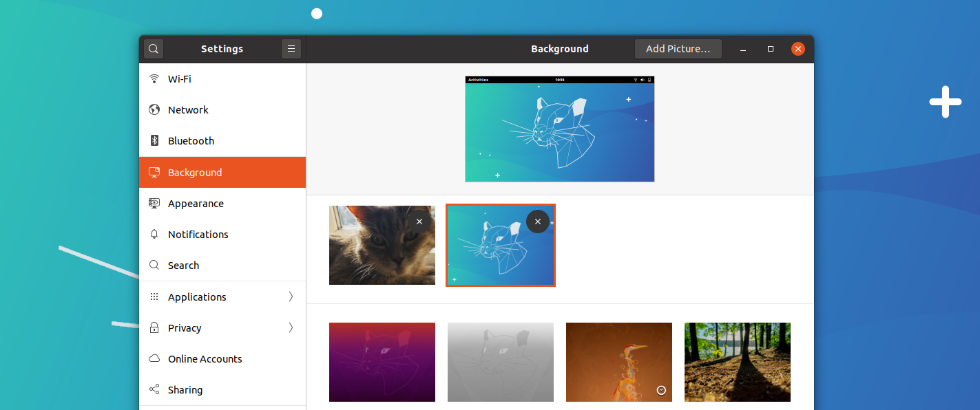The width and height of the screenshot is (980, 410).
Task: Choose the forest trees wallpaper
Action: tap(738, 362)
